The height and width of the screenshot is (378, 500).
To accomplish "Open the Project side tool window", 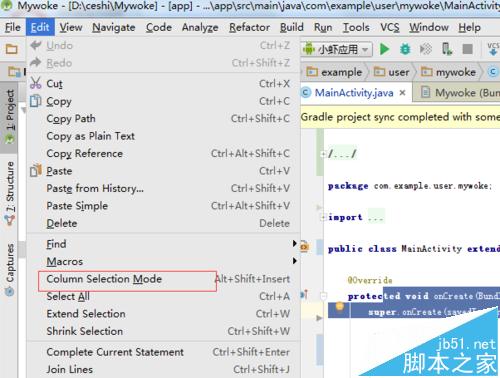I will pyautogui.click(x=10, y=116).
